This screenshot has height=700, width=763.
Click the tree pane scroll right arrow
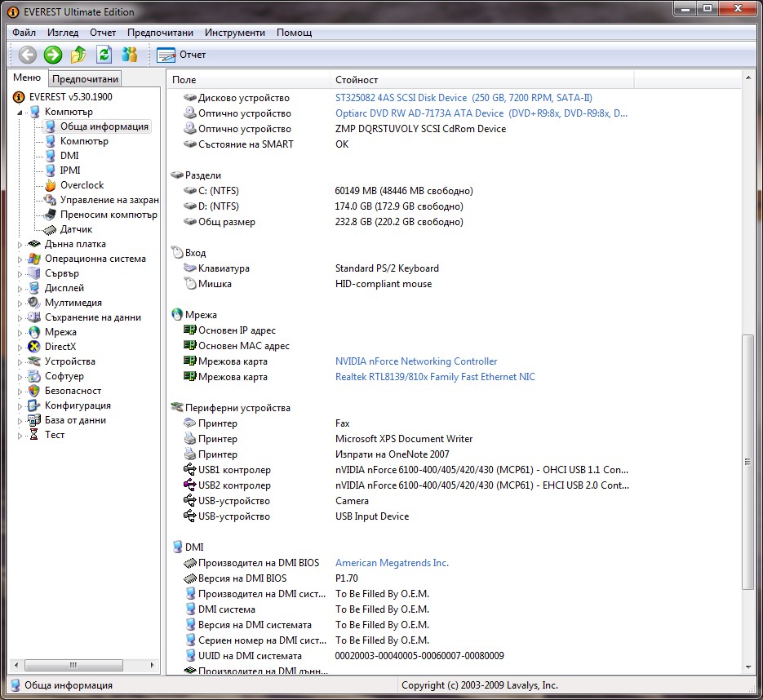pyautogui.click(x=153, y=665)
